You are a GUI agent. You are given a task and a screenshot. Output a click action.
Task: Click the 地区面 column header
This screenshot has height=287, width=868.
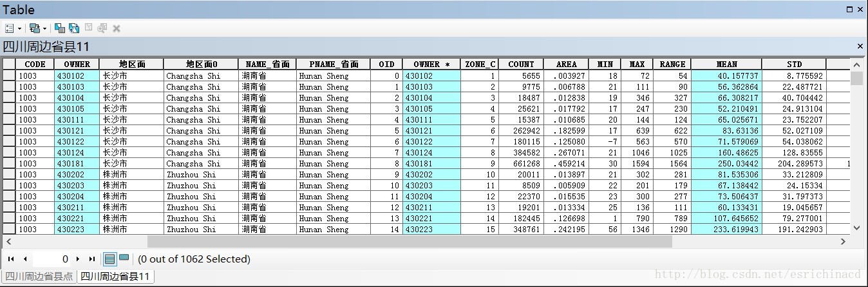pyautogui.click(x=131, y=64)
